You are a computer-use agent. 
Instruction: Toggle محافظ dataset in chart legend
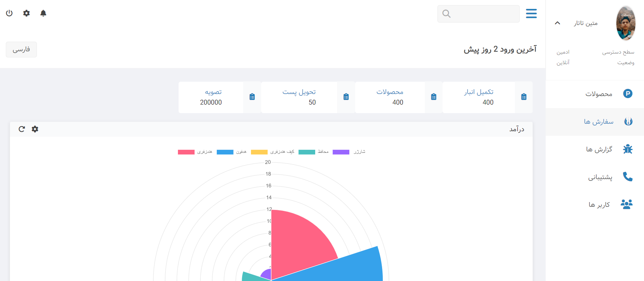point(313,152)
